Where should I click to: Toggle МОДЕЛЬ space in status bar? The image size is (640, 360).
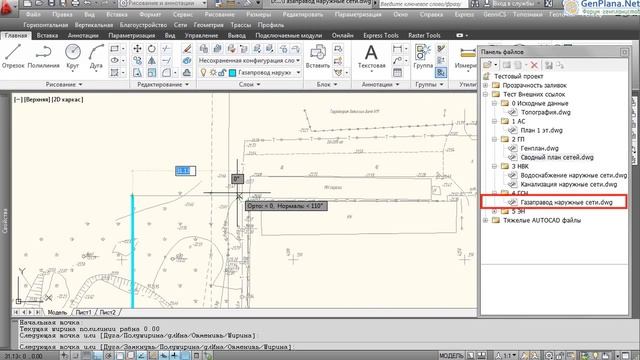451,356
